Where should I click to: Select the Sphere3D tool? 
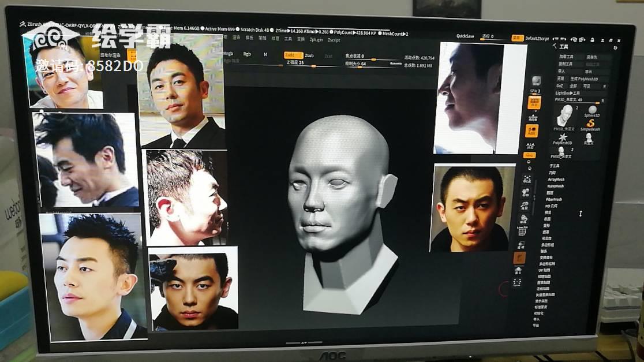click(592, 111)
